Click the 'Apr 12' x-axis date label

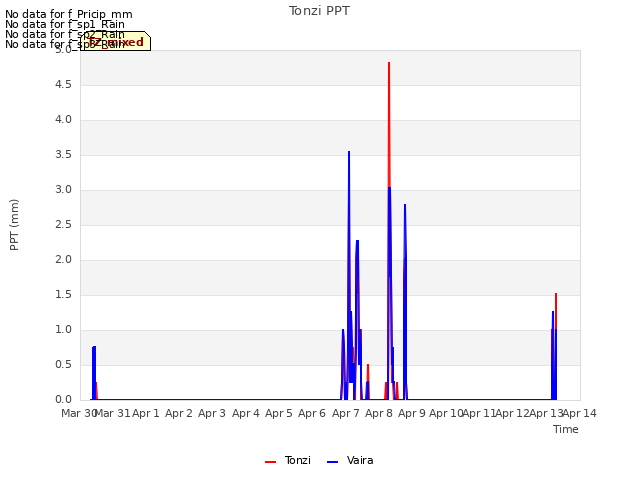tap(513, 413)
